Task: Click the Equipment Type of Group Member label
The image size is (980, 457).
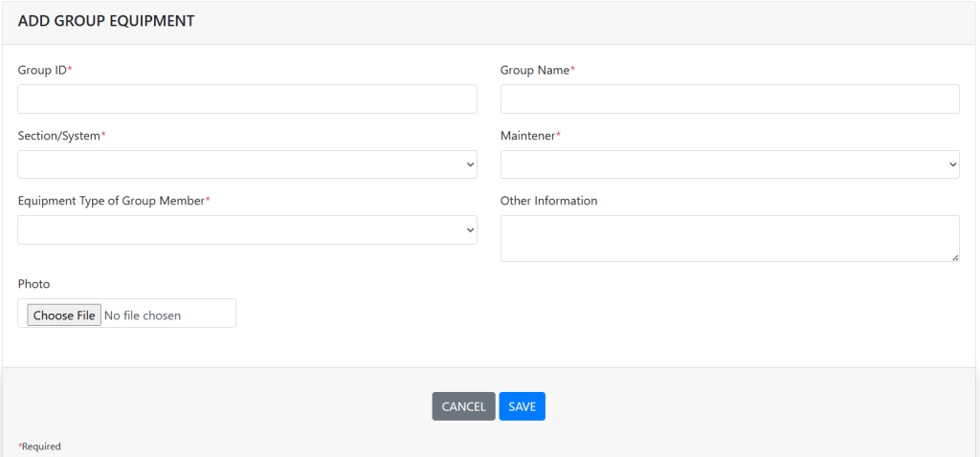Action: pos(113,201)
